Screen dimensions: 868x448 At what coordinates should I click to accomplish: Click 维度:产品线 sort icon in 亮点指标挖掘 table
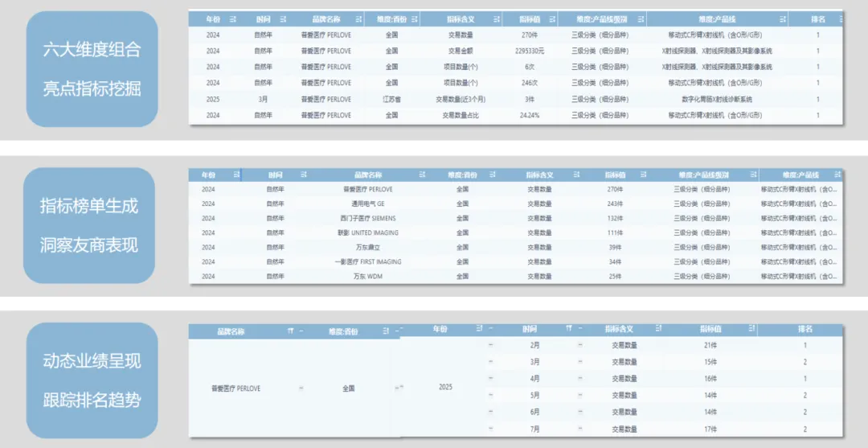coord(782,18)
